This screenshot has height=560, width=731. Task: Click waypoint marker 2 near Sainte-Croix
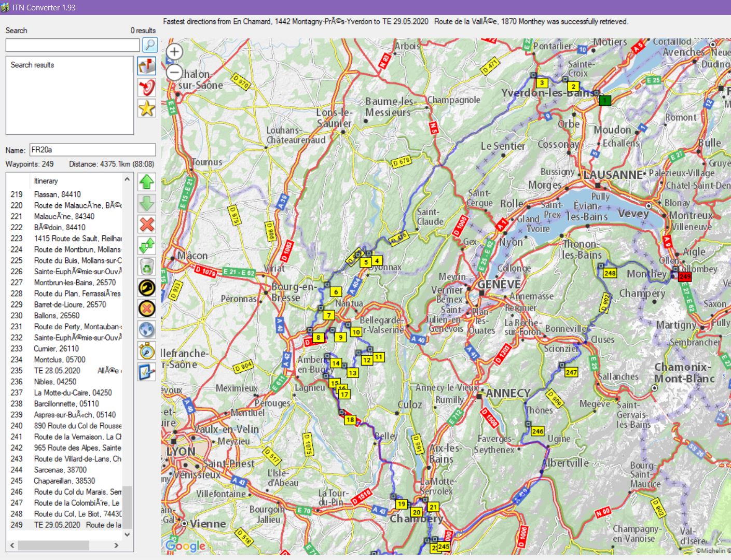pos(573,87)
